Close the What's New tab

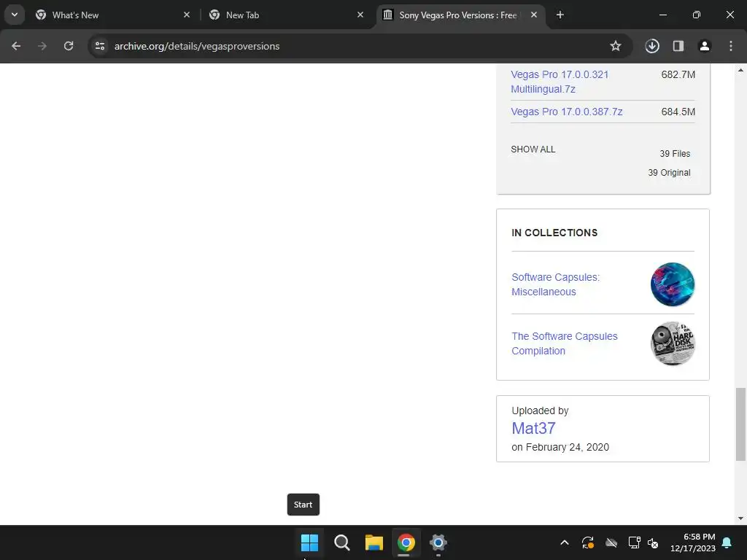pos(187,15)
